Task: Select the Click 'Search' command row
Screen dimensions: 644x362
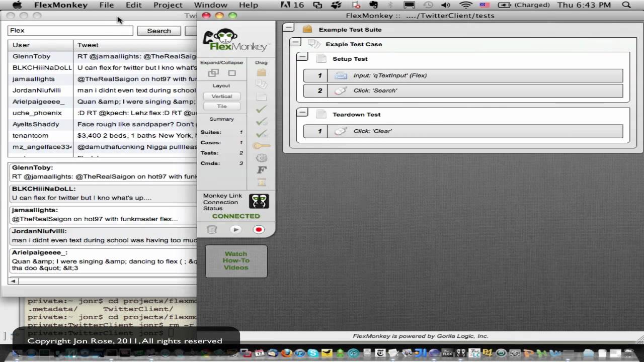Action: click(463, 90)
